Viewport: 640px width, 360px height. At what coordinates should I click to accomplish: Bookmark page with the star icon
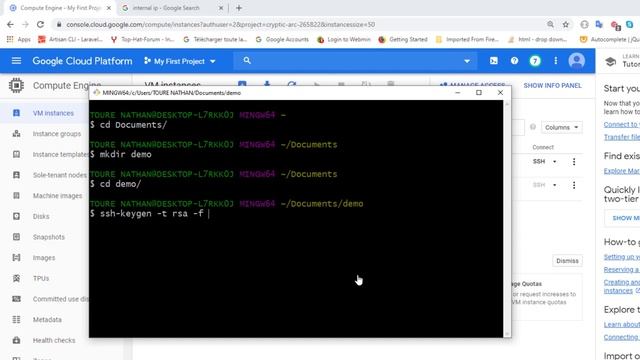pyautogui.click(x=566, y=24)
